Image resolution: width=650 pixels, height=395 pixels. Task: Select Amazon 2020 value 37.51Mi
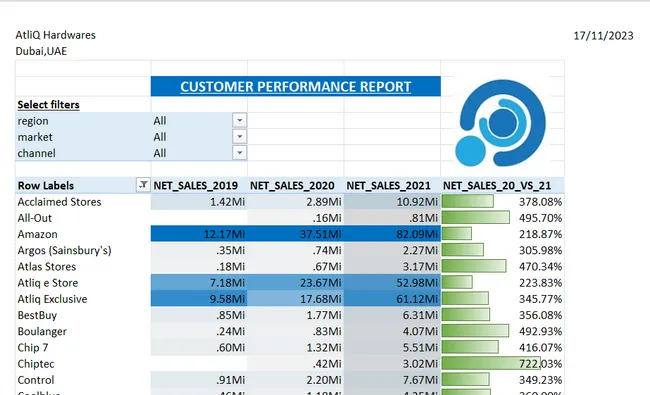point(296,234)
